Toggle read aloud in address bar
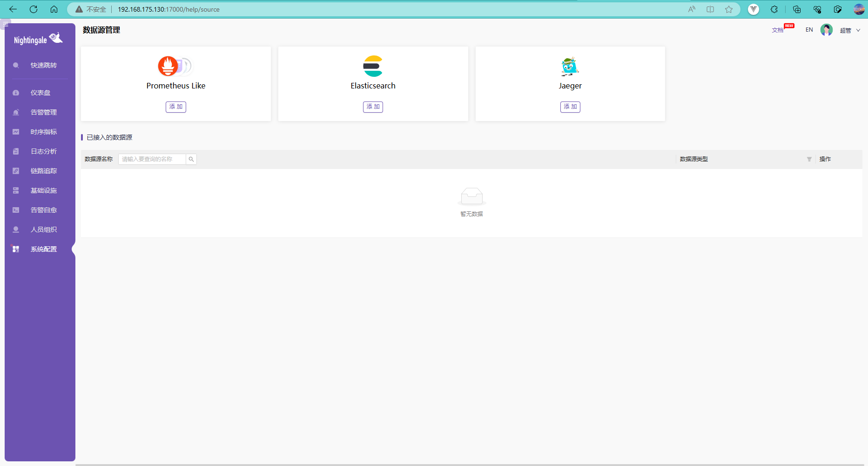Viewport: 868px width, 466px height. (692, 9)
